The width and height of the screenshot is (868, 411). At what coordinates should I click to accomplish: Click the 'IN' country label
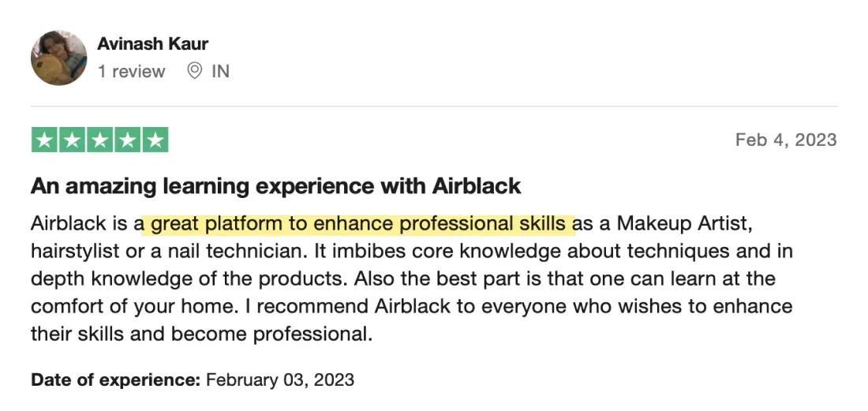click(220, 71)
